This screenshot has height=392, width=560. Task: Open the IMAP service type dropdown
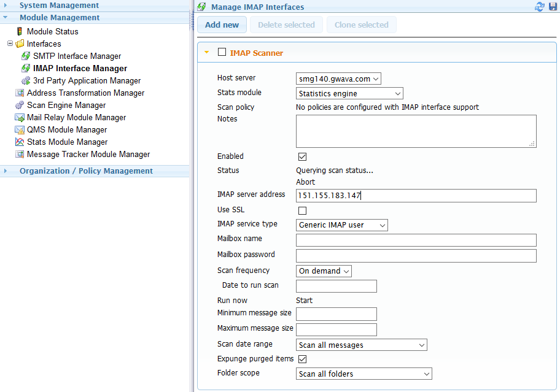point(341,225)
